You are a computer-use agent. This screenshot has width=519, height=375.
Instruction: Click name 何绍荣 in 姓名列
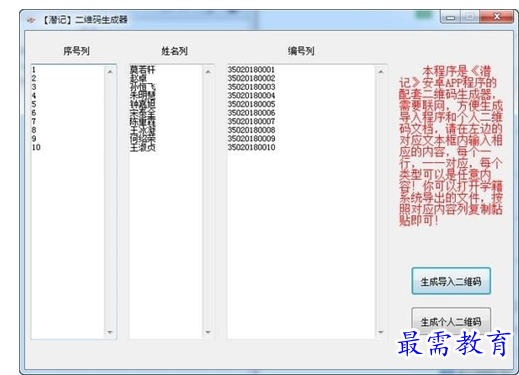(143, 139)
